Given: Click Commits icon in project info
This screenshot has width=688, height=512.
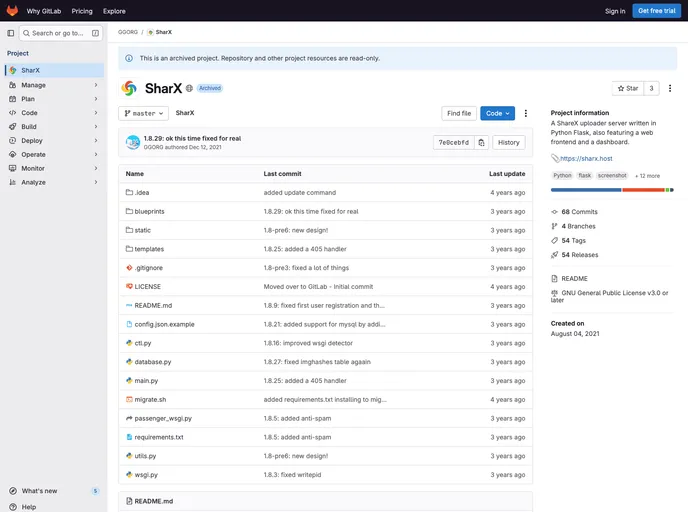Looking at the screenshot, I should tap(554, 211).
